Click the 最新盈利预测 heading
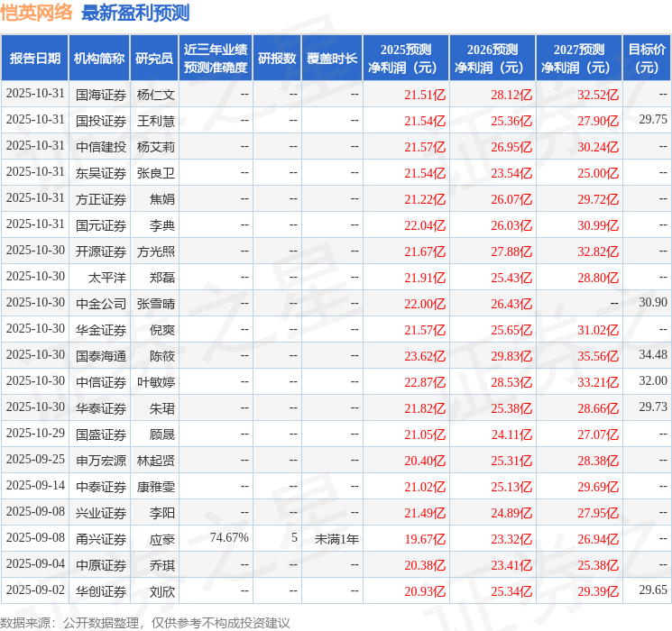Image resolution: width=672 pixels, height=631 pixels. [135, 13]
